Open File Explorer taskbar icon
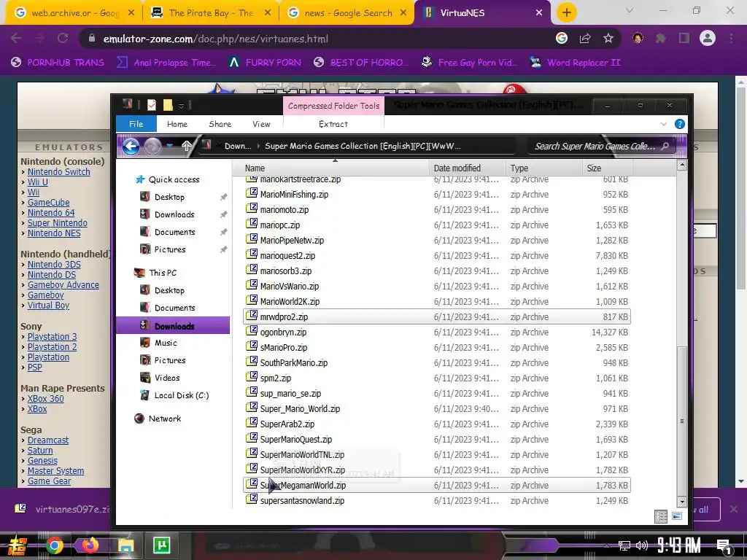Image resolution: width=747 pixels, height=560 pixels. [125, 545]
